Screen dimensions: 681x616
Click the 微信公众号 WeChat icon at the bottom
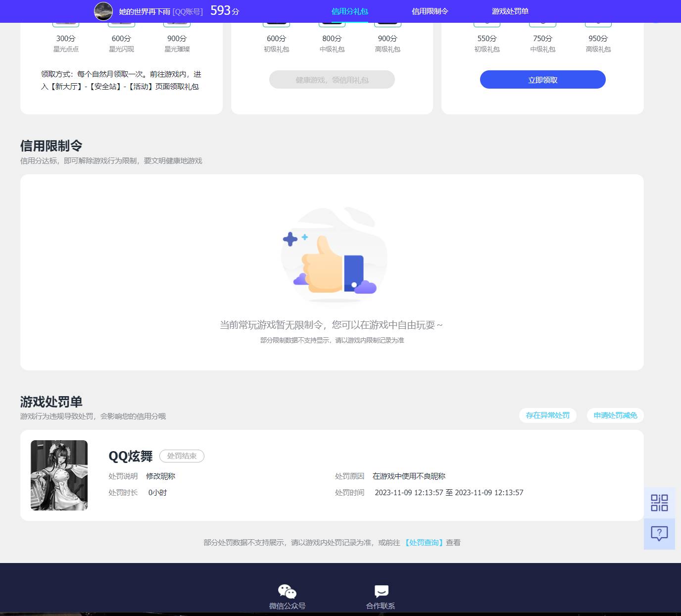coord(287,591)
